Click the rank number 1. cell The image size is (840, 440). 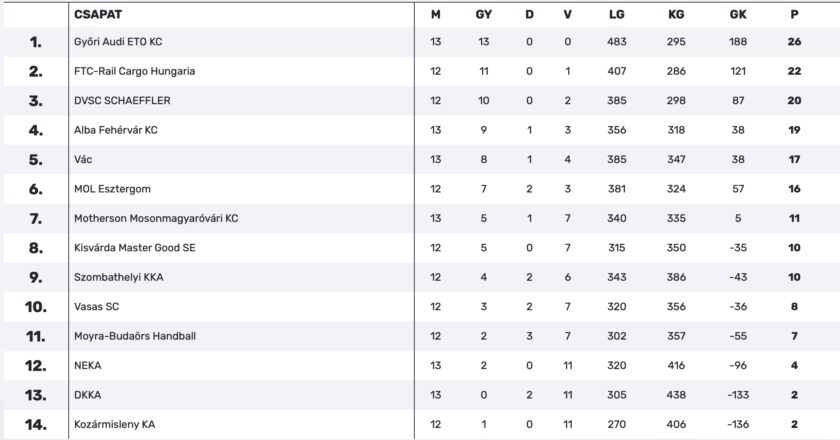coord(36,43)
